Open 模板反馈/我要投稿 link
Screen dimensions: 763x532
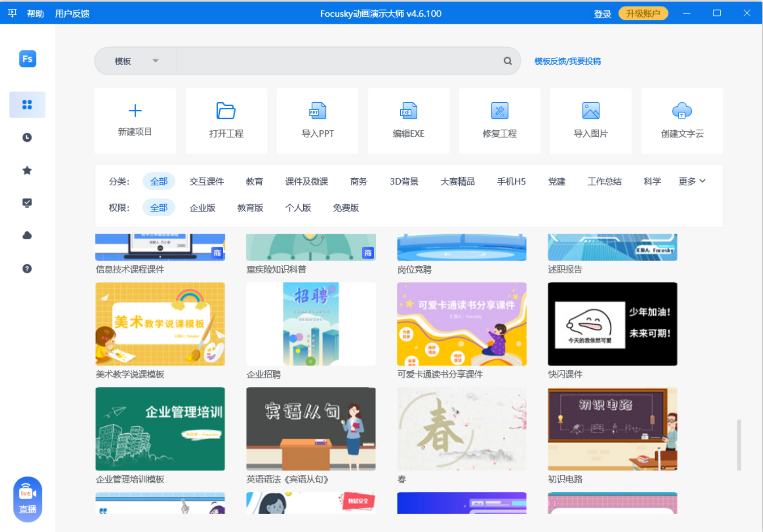(x=567, y=61)
